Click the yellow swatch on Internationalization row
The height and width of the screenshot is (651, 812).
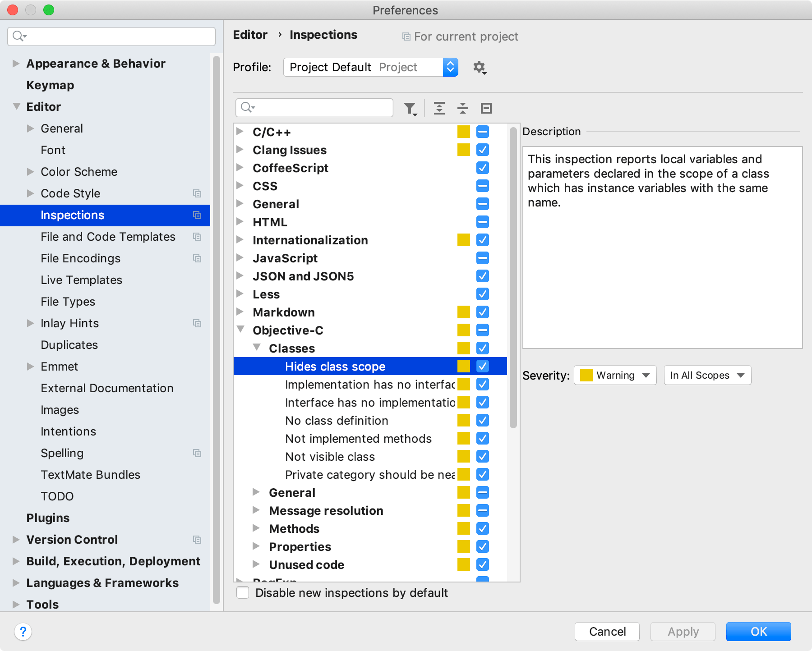click(464, 240)
